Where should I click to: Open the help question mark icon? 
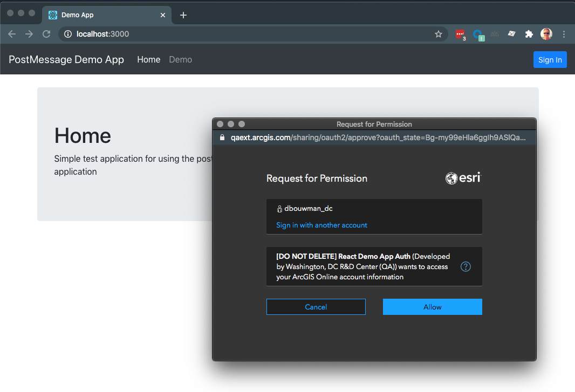click(x=466, y=266)
